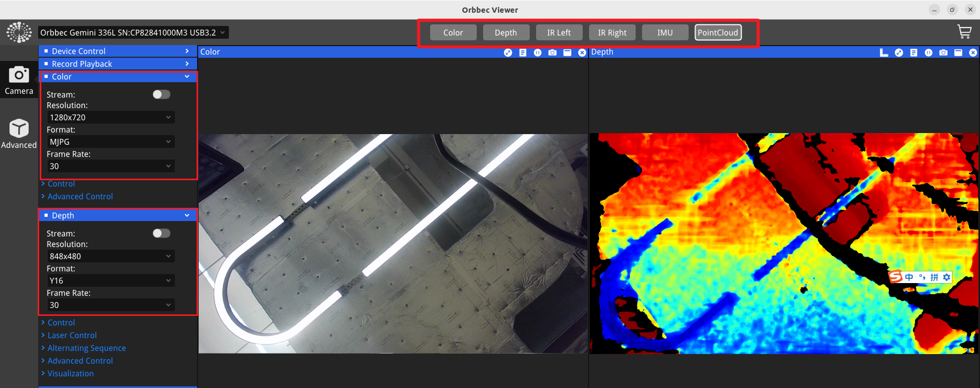
Task: Click the PointCloud button
Action: click(x=718, y=32)
